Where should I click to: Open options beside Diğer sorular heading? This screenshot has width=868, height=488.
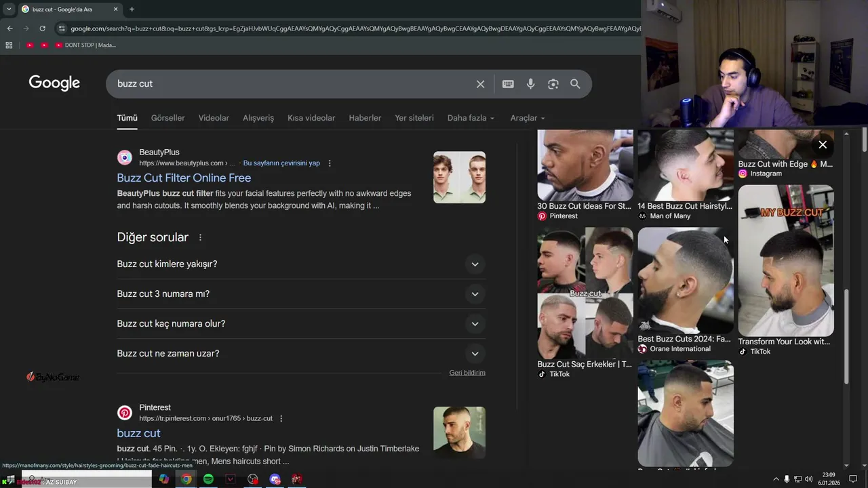click(x=200, y=237)
